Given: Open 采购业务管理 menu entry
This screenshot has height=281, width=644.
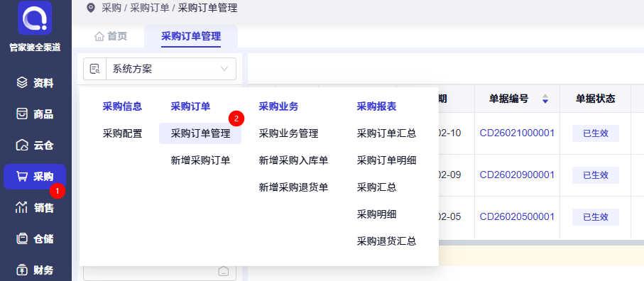Looking at the screenshot, I should click(x=289, y=133).
